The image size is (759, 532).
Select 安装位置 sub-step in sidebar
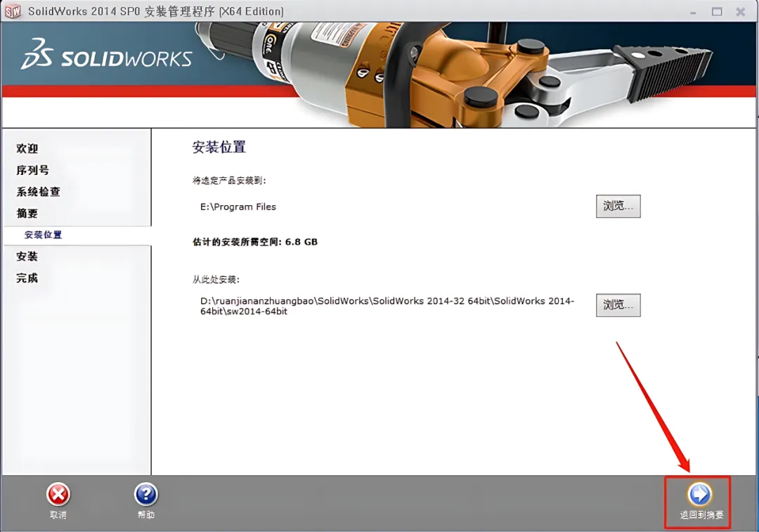click(x=43, y=235)
